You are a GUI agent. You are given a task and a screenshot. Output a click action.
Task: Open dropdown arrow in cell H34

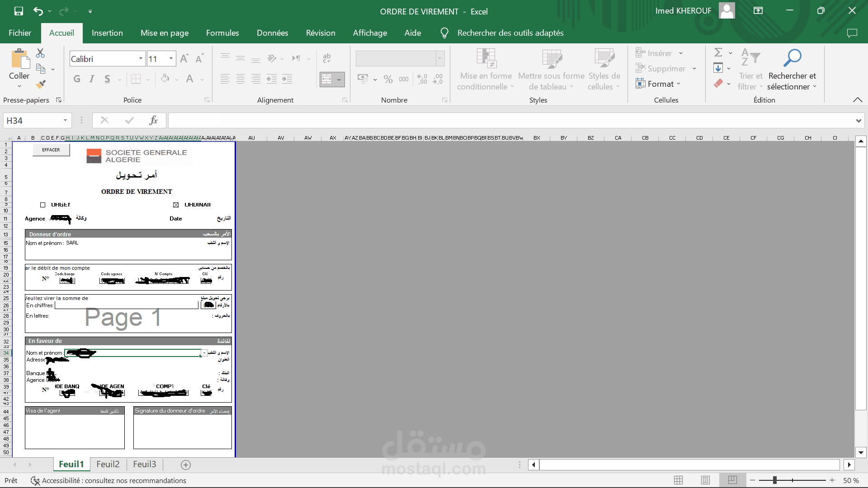click(x=204, y=353)
